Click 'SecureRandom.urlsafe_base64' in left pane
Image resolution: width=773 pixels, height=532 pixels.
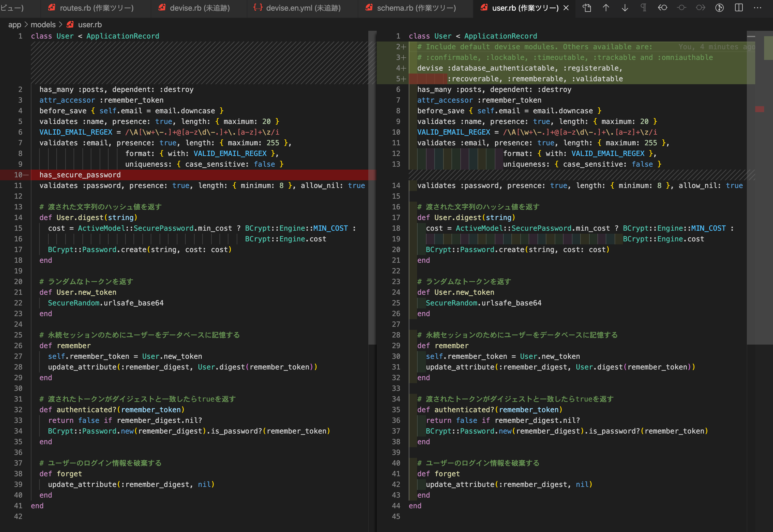pyautogui.click(x=106, y=303)
